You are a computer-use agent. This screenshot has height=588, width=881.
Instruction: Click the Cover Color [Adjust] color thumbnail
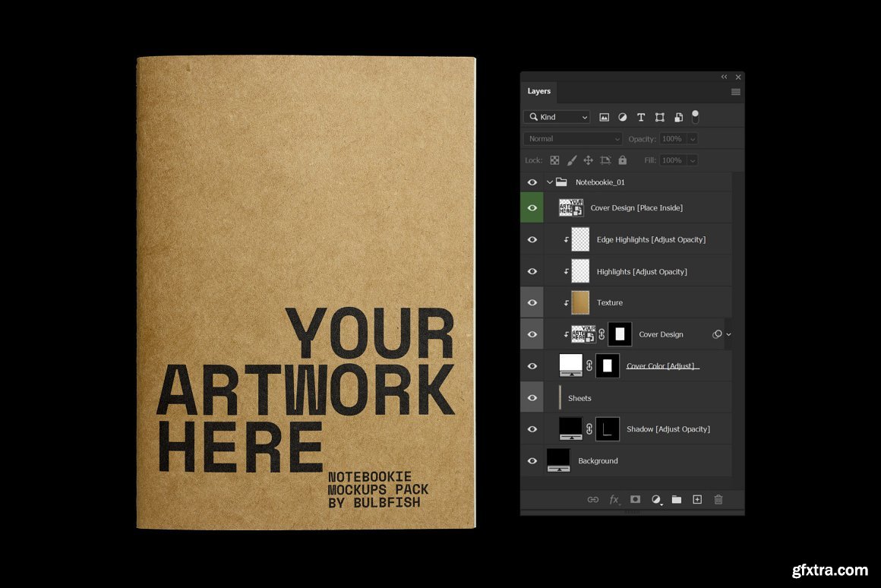(570, 365)
